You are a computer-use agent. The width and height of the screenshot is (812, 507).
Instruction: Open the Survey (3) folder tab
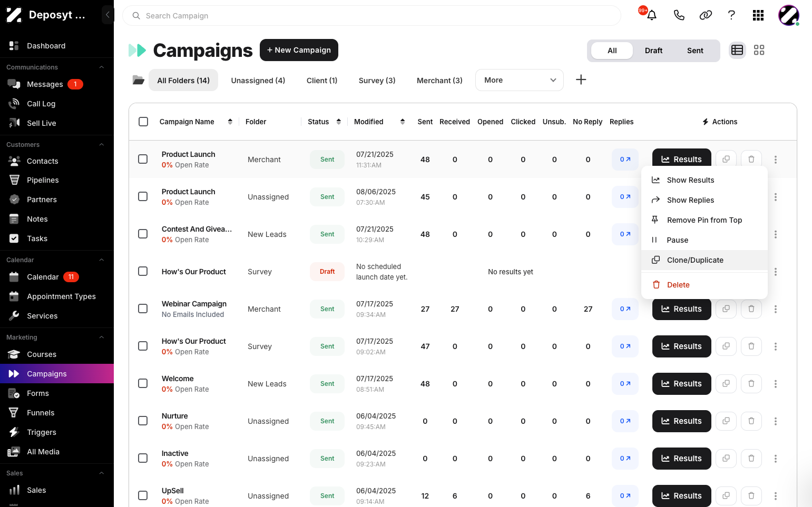pyautogui.click(x=377, y=81)
